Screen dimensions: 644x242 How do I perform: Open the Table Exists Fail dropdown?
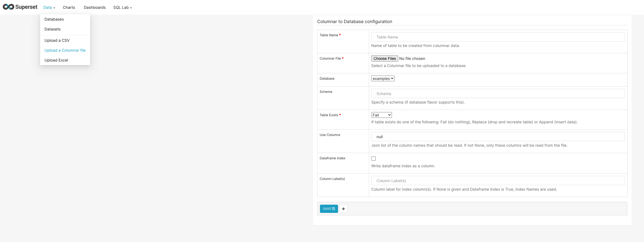pyautogui.click(x=381, y=115)
